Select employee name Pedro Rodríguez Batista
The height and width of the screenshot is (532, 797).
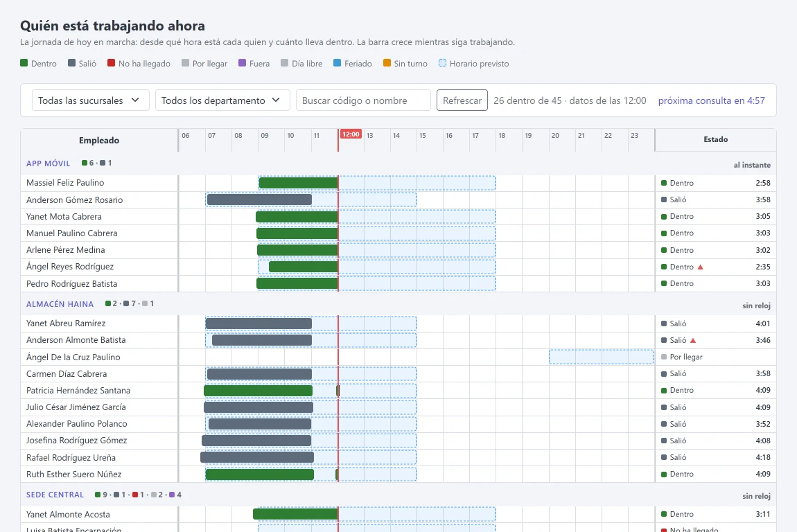tap(71, 283)
